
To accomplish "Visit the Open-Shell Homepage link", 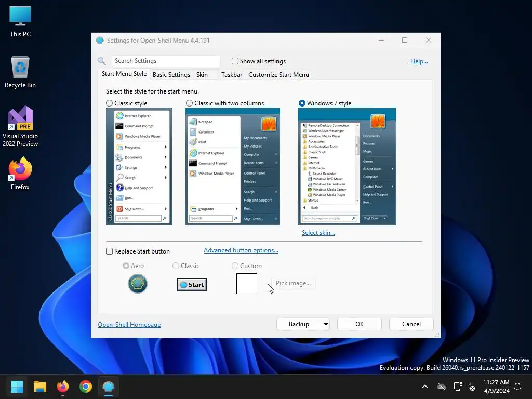I will point(129,325).
